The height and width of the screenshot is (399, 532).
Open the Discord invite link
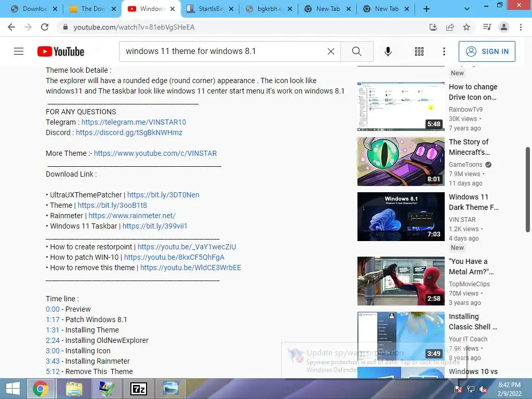pos(129,132)
